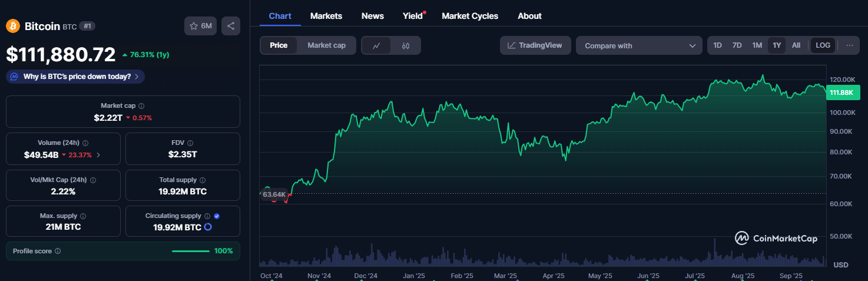Click the Profile score progress bar
Viewport: 868px width, 281px height.
(x=191, y=251)
